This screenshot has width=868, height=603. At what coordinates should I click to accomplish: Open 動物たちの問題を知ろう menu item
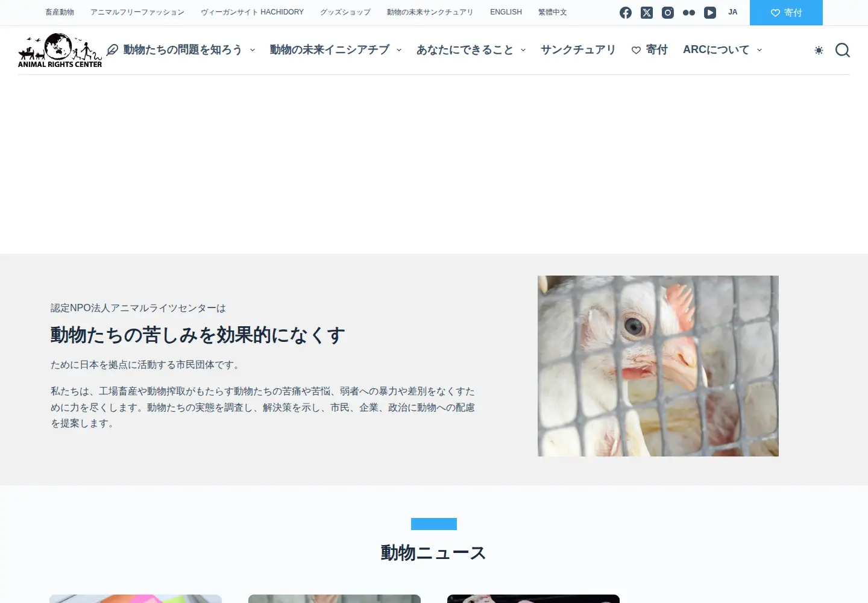(x=183, y=49)
